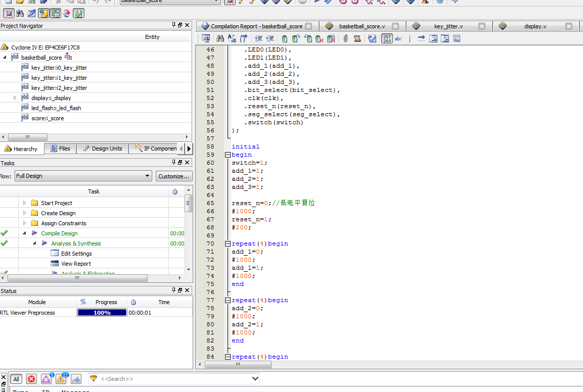Switch to the Files tab

(x=60, y=148)
